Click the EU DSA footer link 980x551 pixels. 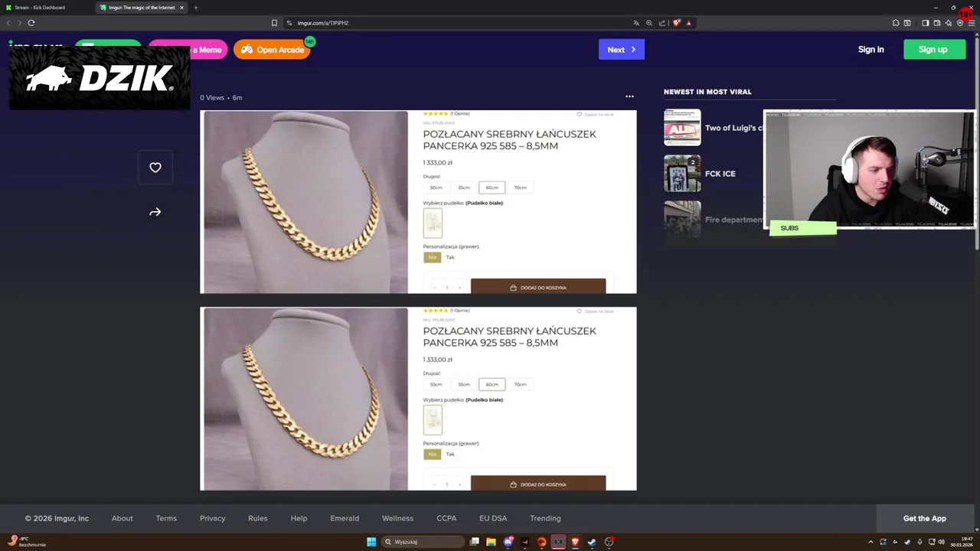tap(493, 518)
